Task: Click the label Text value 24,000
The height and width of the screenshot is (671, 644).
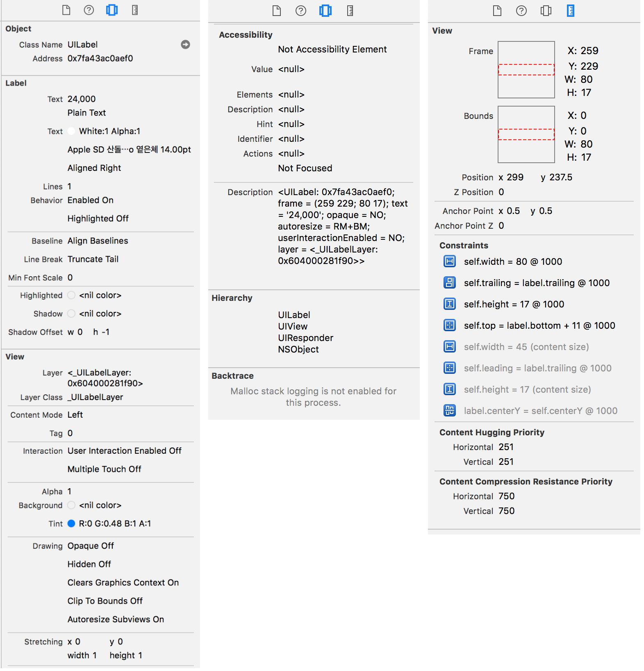Action: pyautogui.click(x=82, y=99)
